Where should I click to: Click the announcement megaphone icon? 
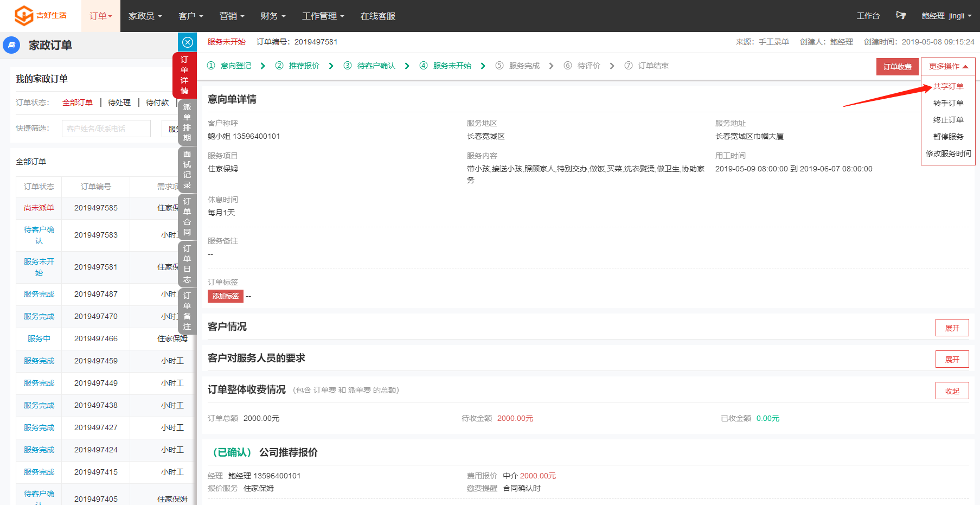coord(901,16)
